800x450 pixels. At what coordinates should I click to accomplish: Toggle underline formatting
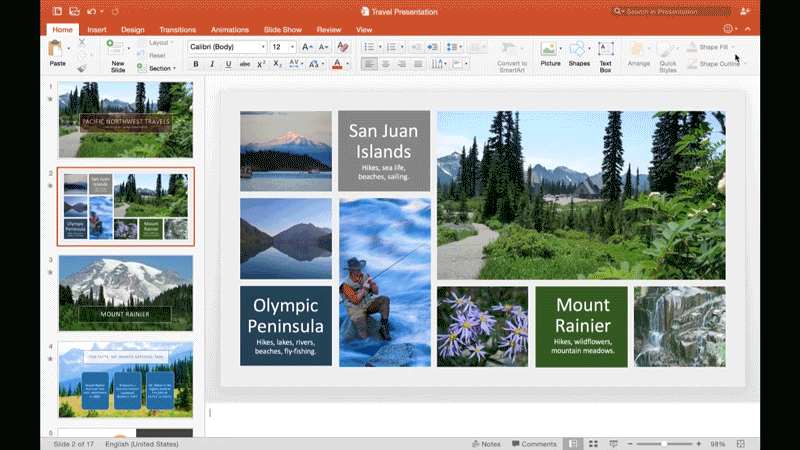pyautogui.click(x=228, y=64)
